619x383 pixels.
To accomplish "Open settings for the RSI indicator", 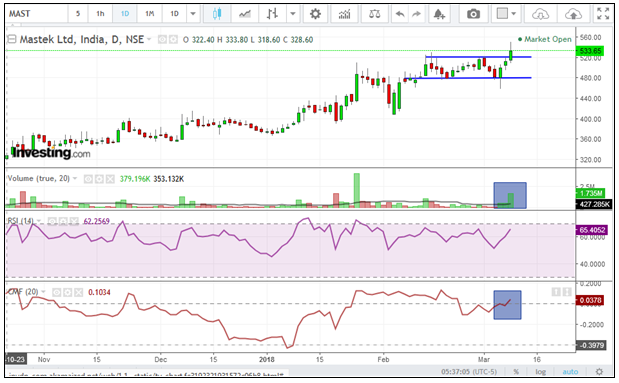I will point(63,221).
